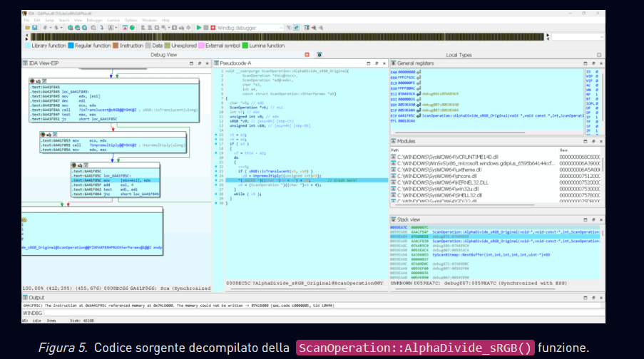Switch to the Local Types tab

pyautogui.click(x=459, y=55)
